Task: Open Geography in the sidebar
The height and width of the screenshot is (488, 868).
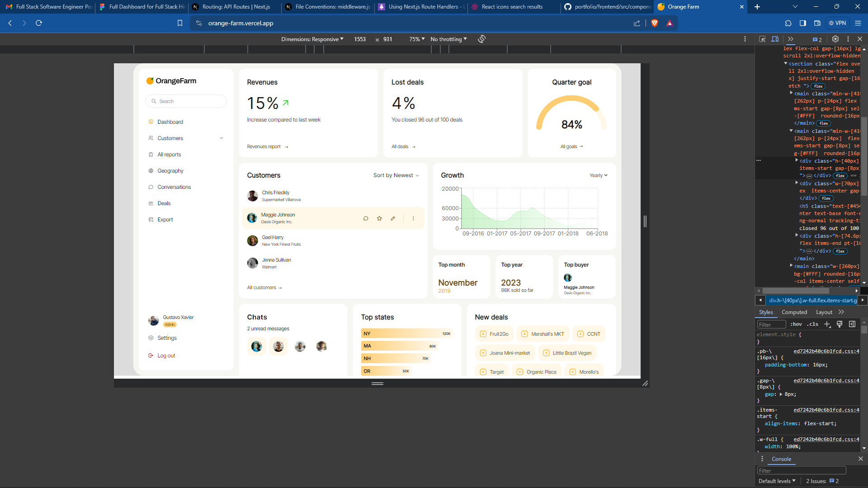Action: coord(170,171)
